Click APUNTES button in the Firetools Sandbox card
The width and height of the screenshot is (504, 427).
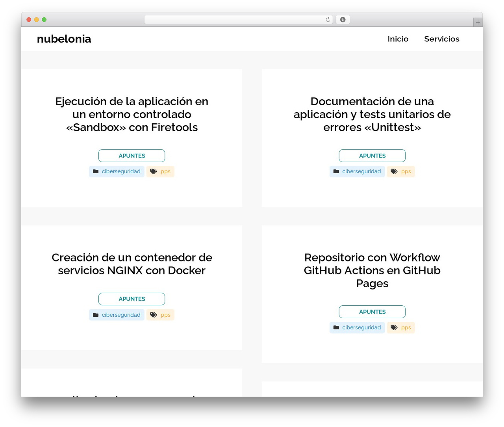click(x=132, y=156)
